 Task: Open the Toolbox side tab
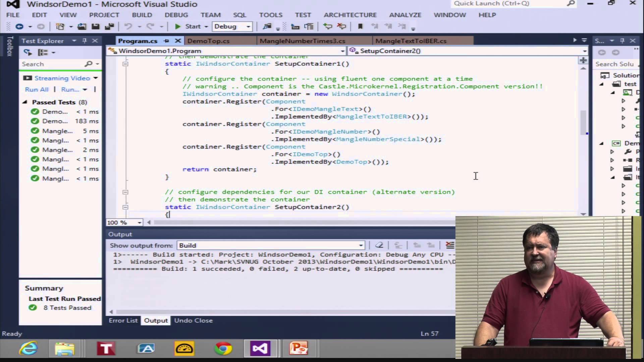click(10, 46)
